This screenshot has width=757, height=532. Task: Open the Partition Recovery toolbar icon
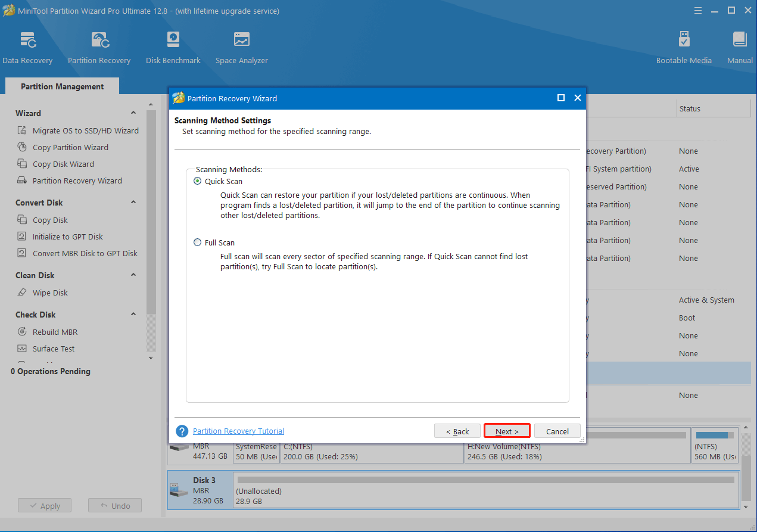click(x=99, y=40)
